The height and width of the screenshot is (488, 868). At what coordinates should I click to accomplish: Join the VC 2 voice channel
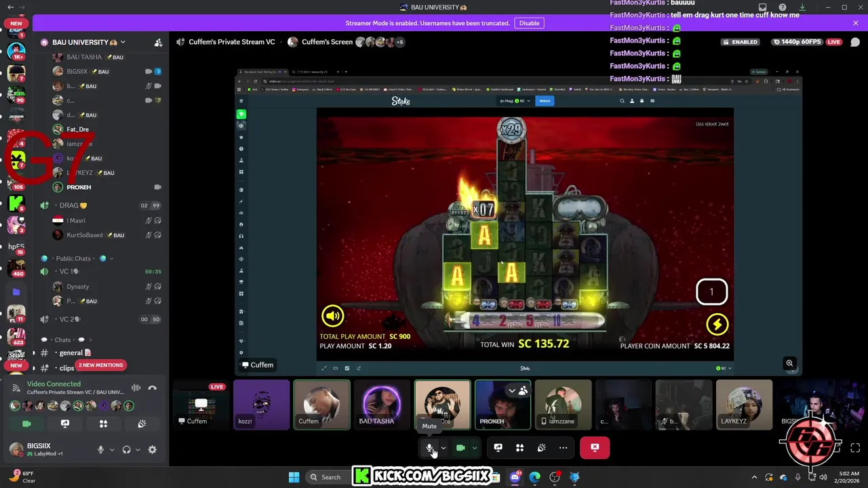coord(100,319)
